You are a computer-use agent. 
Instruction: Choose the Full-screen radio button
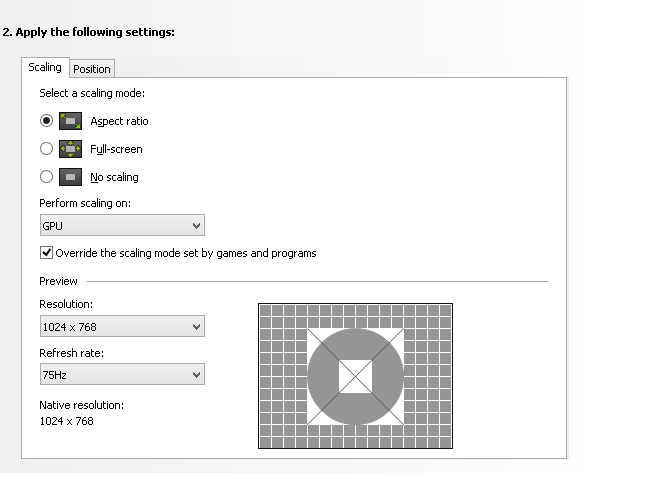(x=46, y=149)
